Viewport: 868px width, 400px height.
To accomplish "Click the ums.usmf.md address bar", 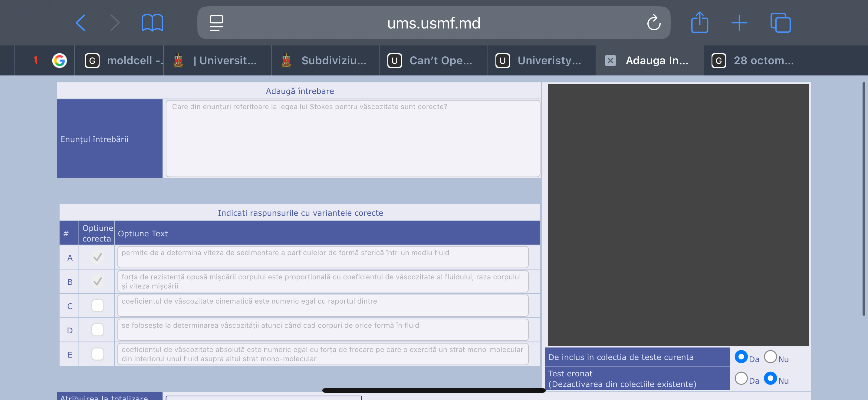I will point(433,23).
